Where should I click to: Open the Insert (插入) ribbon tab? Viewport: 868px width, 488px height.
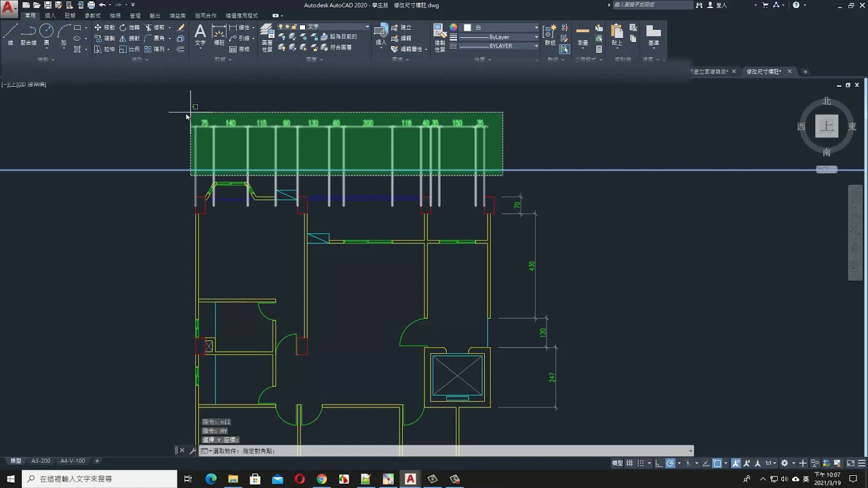click(50, 15)
